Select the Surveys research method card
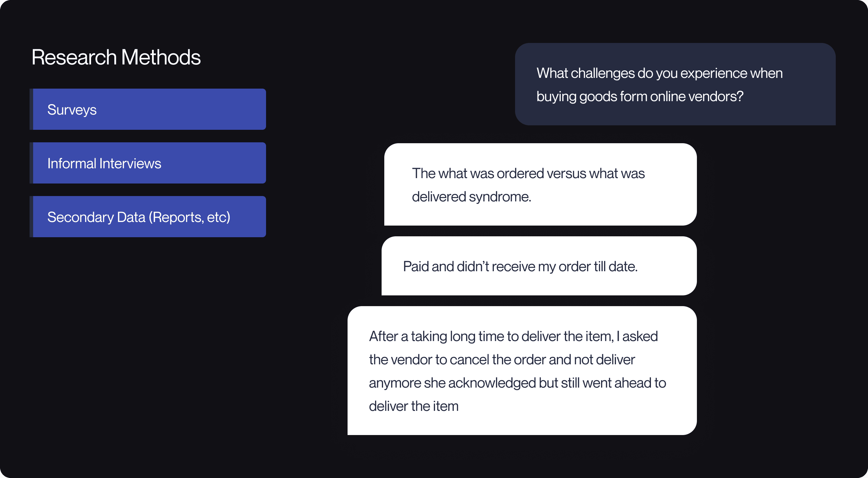868x478 pixels. click(148, 110)
